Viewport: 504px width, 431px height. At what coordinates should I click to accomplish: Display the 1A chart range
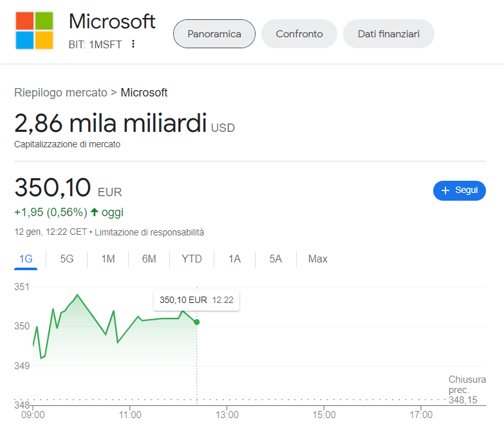pos(234,259)
